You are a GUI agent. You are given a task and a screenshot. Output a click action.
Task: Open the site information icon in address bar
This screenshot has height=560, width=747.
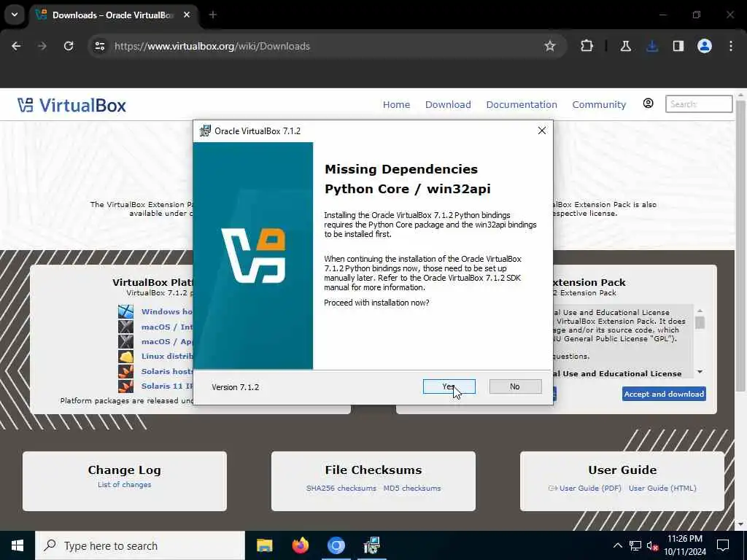(x=99, y=46)
